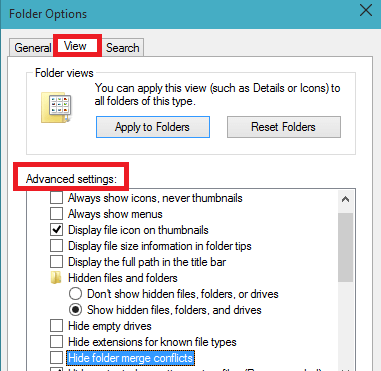Viewport: 381px width, 371px height.
Task: Click the Folder Options title text
Action: [48, 14]
